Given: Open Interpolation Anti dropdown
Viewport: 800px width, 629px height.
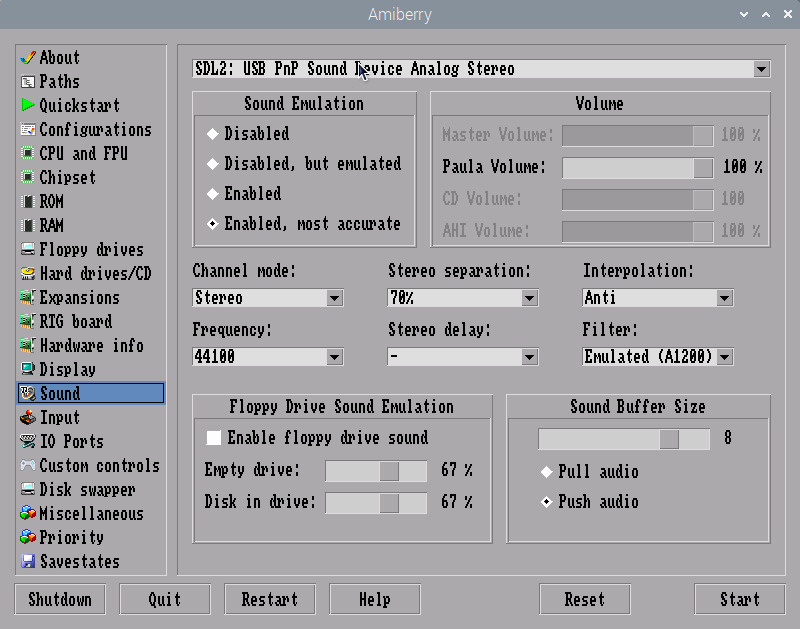Looking at the screenshot, I should click(x=658, y=298).
